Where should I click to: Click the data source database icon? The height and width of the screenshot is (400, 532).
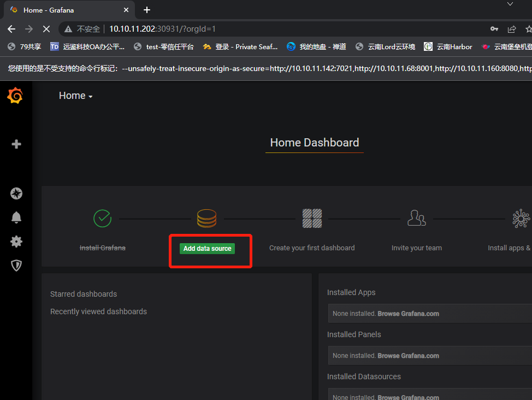click(206, 219)
